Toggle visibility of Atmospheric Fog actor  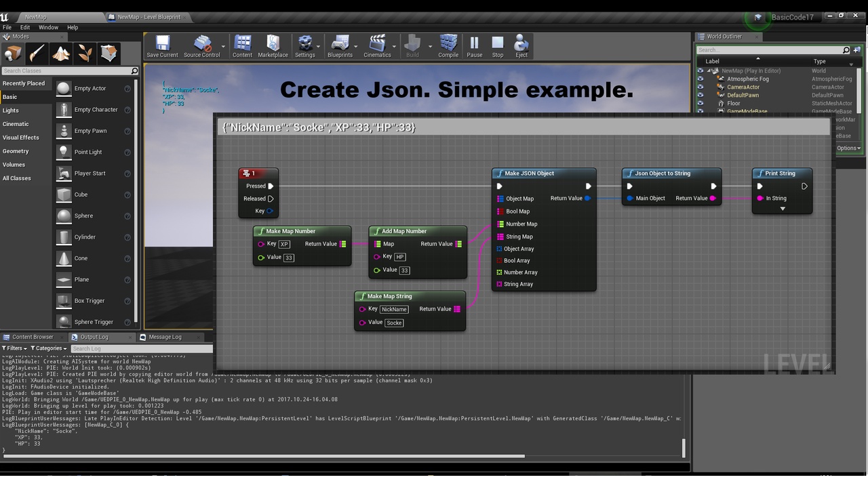[x=701, y=79]
